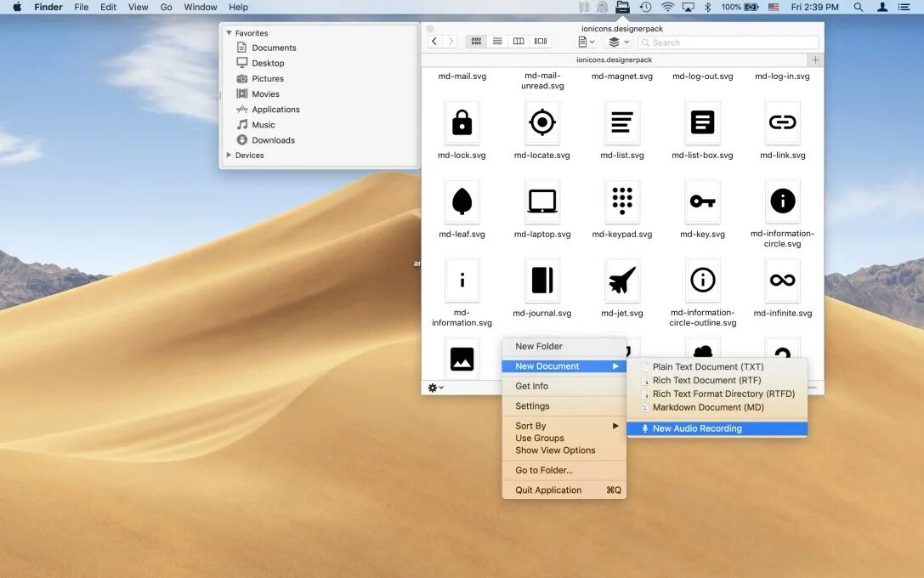
Task: Create a Rich Text Document (RTF)
Action: click(717, 380)
